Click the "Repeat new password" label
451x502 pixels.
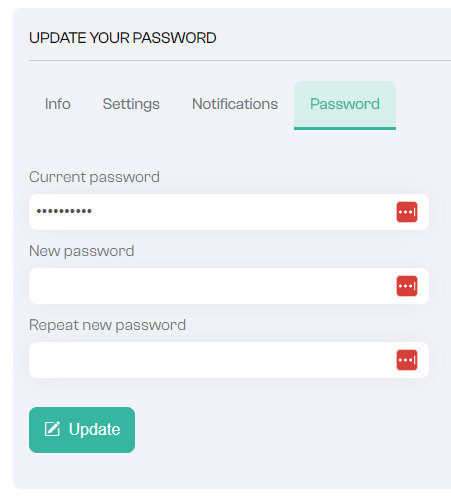[107, 325]
